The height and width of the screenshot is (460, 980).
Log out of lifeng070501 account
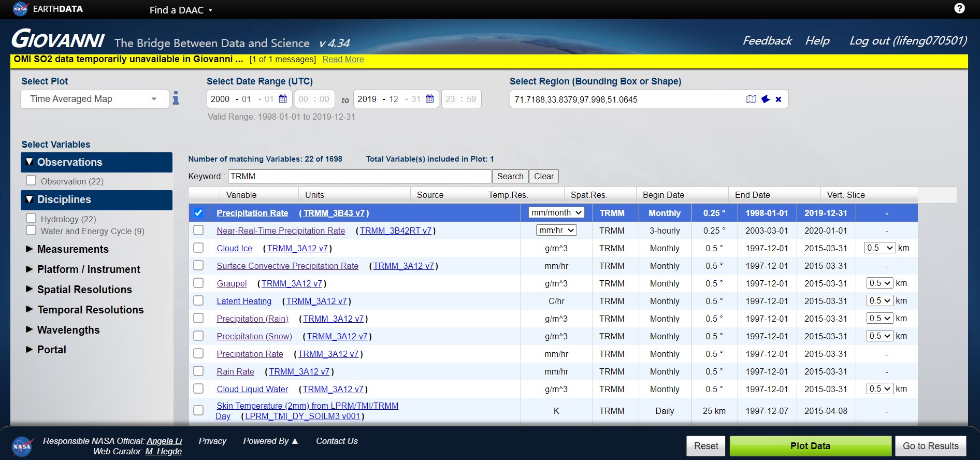click(908, 40)
